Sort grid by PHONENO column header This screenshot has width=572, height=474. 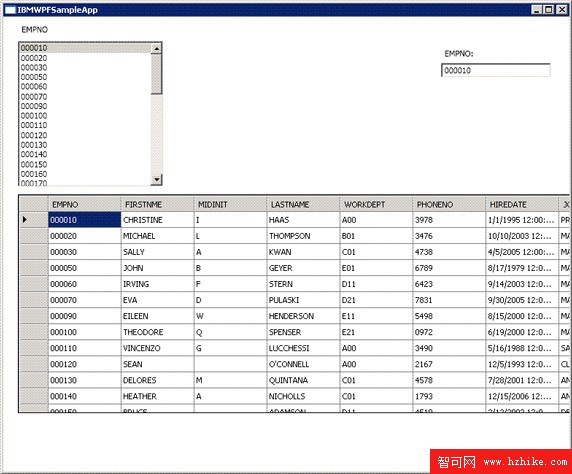point(449,204)
